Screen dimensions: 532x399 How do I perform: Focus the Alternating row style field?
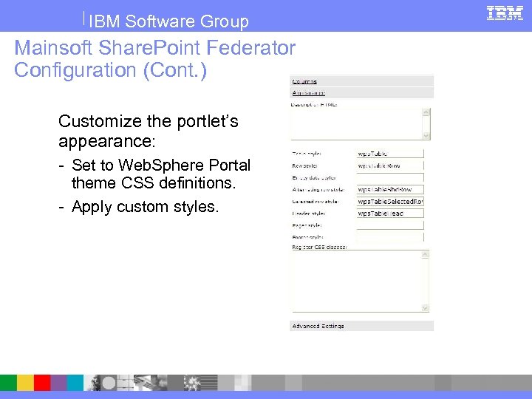pyautogui.click(x=390, y=189)
